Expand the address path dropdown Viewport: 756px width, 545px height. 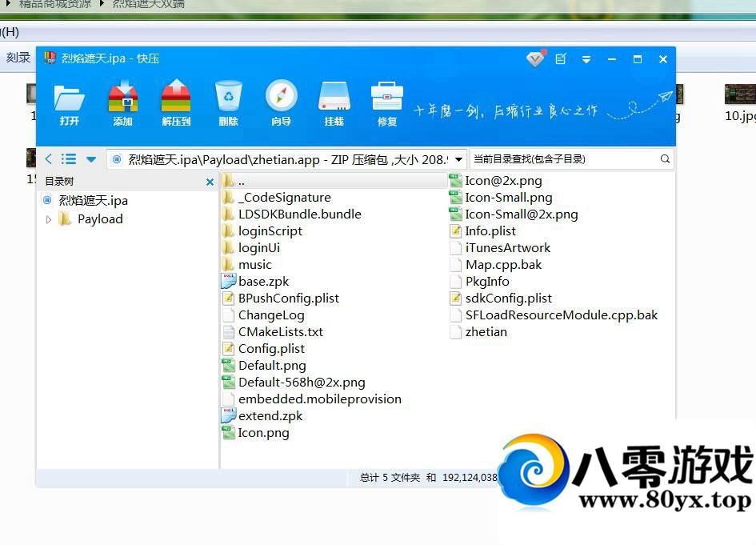click(459, 159)
